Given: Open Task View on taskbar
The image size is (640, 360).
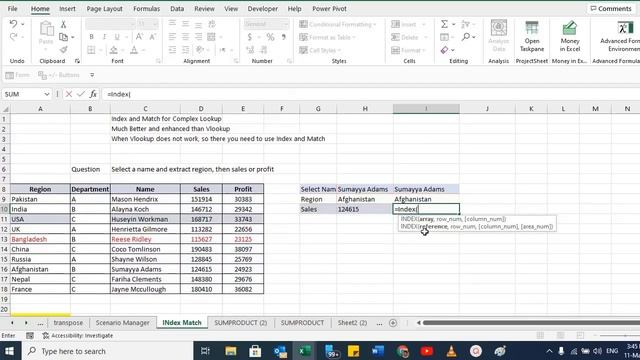Looking at the screenshot, I should [205, 351].
